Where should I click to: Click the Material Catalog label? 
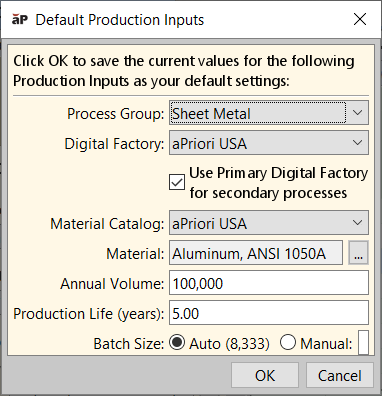pyautogui.click(x=107, y=223)
